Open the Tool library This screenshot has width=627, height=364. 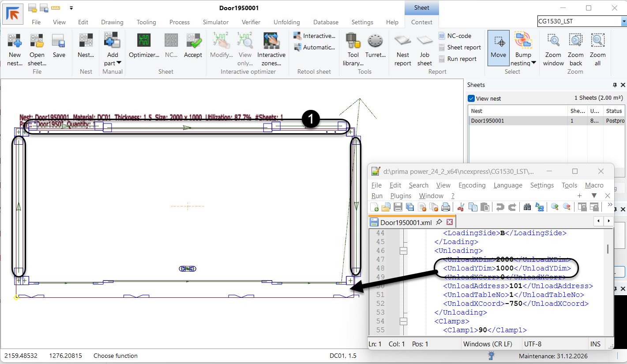[353, 41]
